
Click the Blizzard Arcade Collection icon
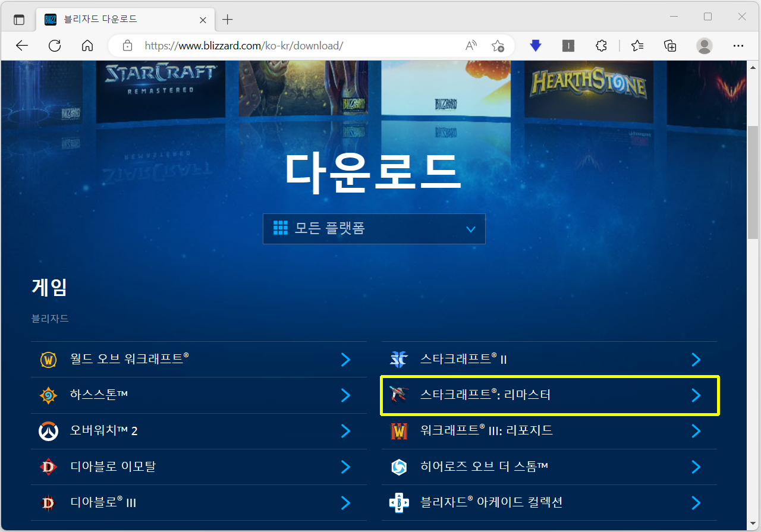tap(398, 502)
